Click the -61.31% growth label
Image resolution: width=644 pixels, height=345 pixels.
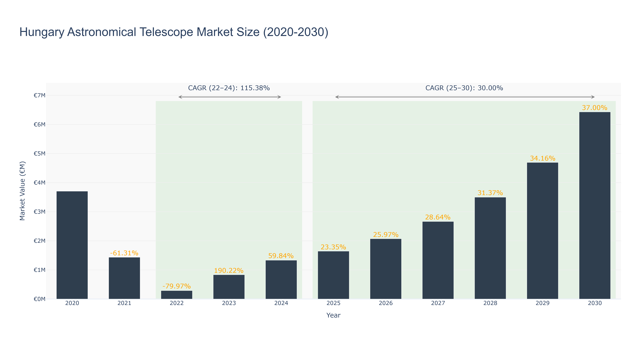(124, 253)
